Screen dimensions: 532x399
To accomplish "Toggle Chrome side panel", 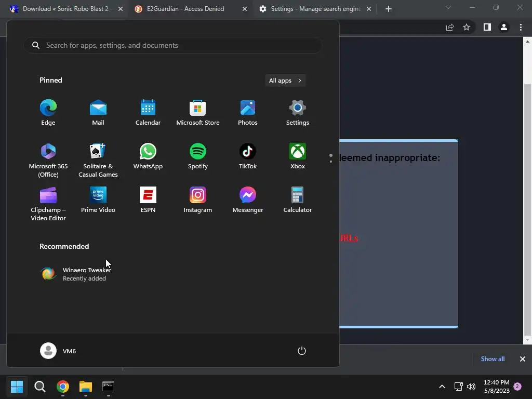I will (x=487, y=27).
